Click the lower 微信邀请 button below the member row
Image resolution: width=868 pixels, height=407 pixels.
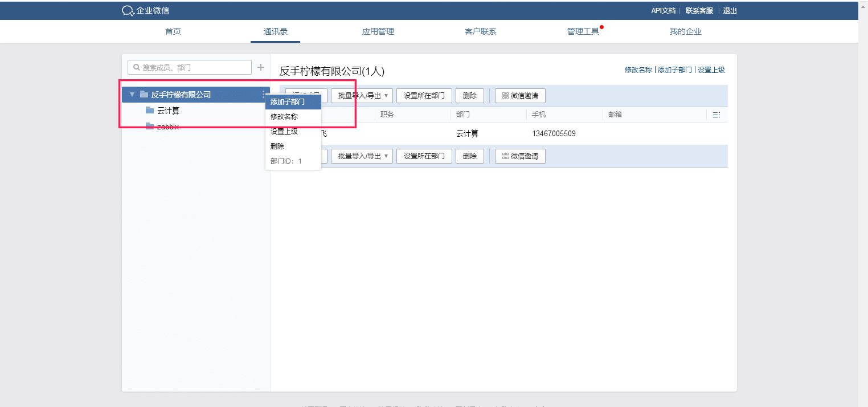pos(520,156)
